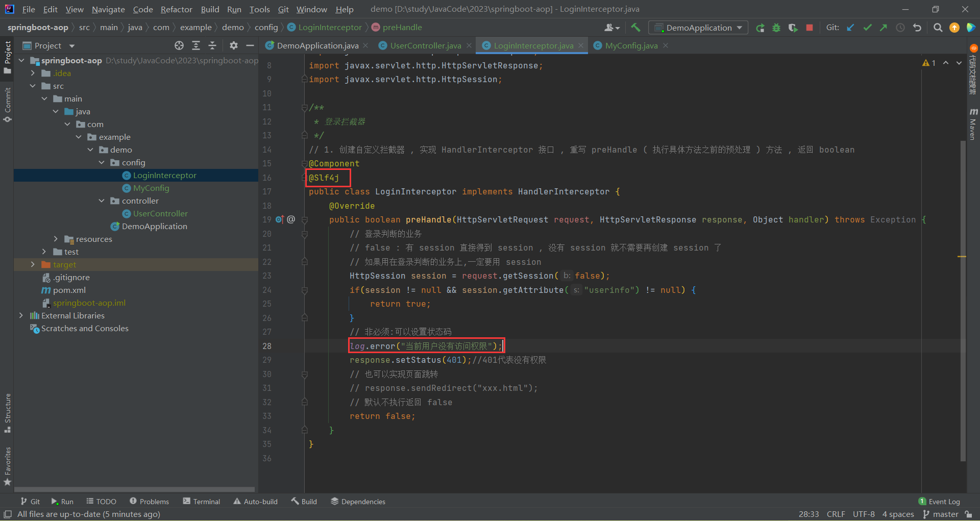
Task: Click the orange IDE update icon
Action: click(x=954, y=28)
